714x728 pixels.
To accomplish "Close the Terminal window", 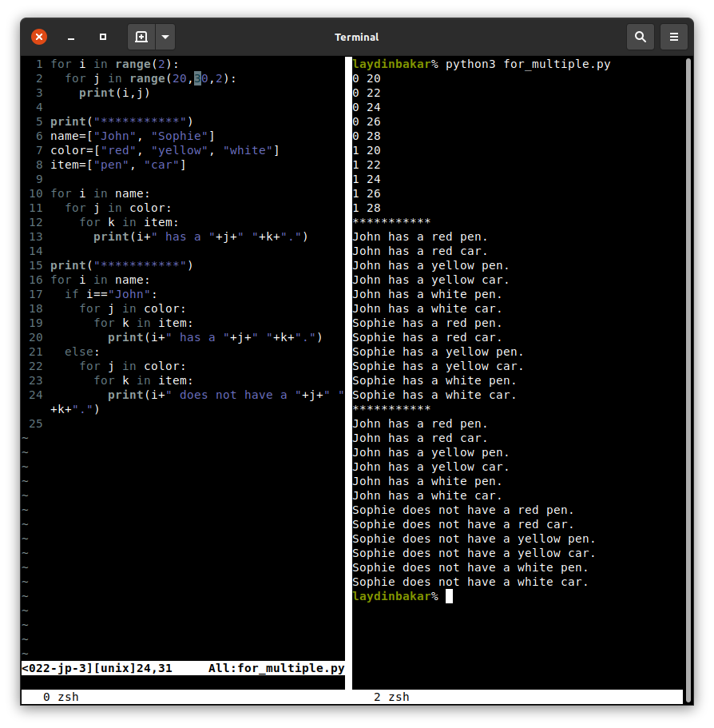I will pyautogui.click(x=39, y=37).
